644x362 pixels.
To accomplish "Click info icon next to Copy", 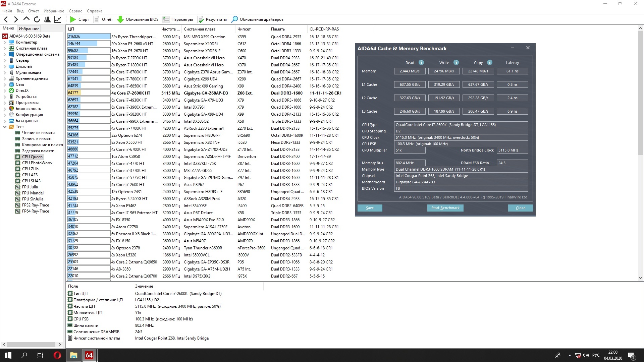I will tap(490, 62).
